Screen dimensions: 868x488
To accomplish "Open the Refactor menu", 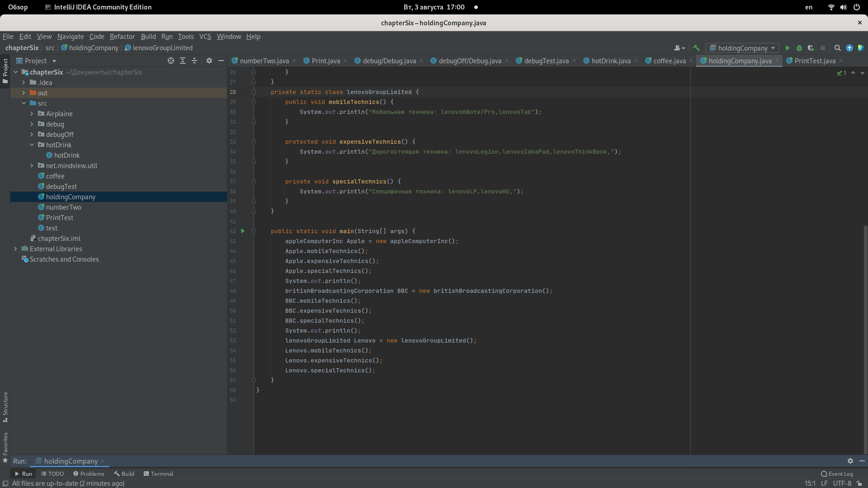I will [x=122, y=37].
